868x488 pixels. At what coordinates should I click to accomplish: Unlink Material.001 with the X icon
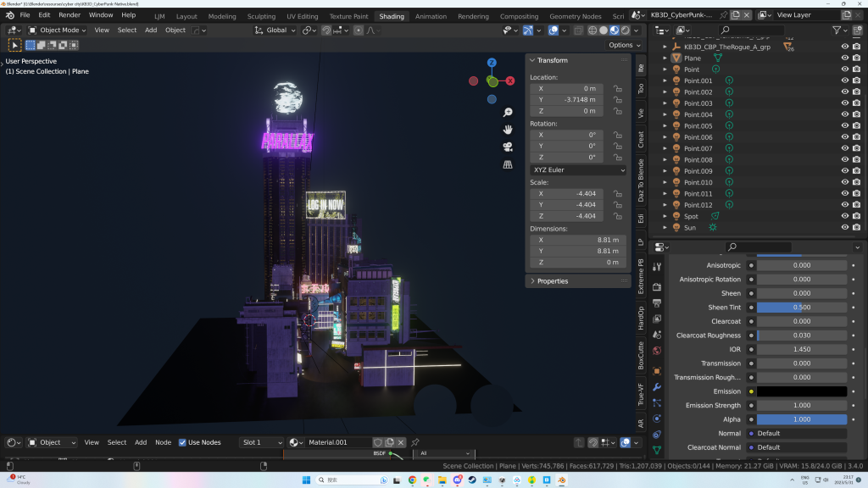pos(401,442)
